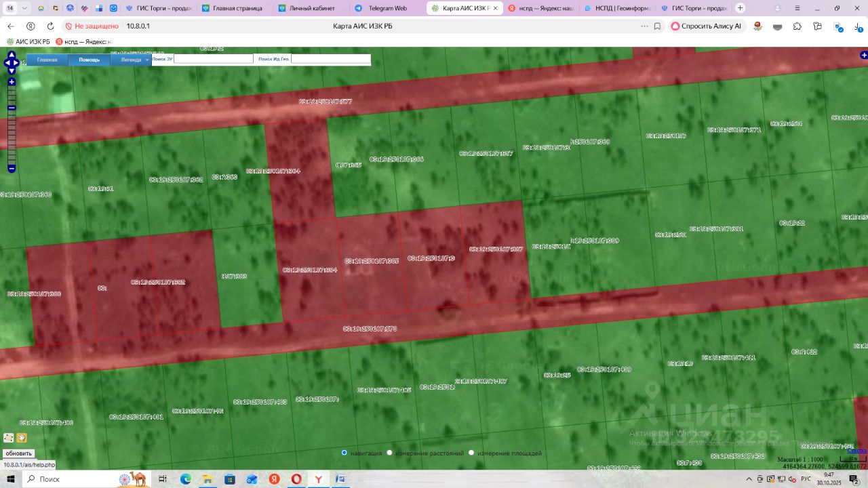868x488 pixels.
Task: Click the Yandex home button in the toolbar
Action: pos(31,26)
